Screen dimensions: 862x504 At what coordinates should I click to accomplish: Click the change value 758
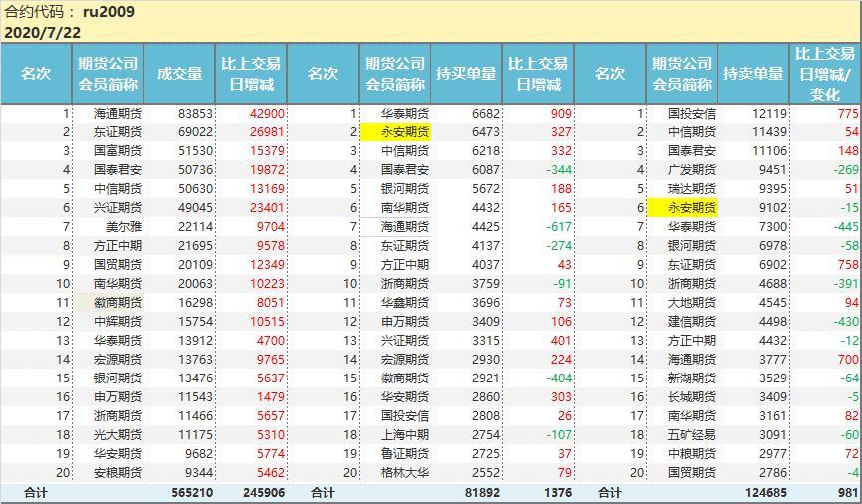tap(848, 264)
